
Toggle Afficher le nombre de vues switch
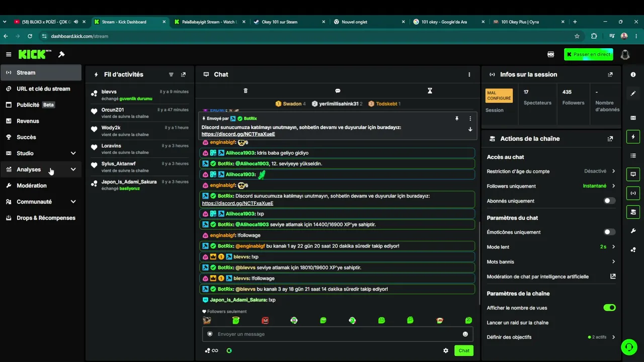tap(609, 308)
